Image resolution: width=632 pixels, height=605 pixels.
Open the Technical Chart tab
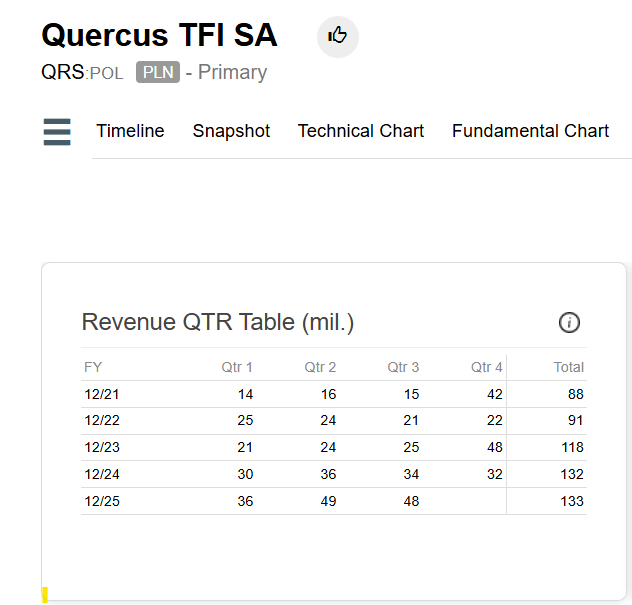[x=361, y=131]
